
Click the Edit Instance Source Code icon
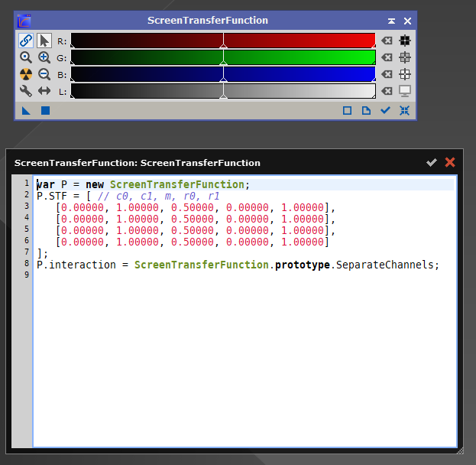(366, 111)
